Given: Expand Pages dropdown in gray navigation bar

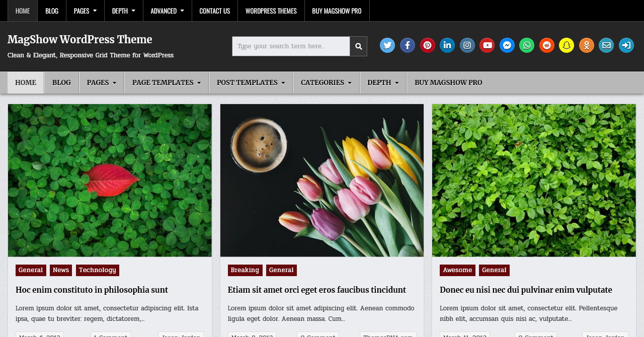Looking at the screenshot, I should (102, 82).
